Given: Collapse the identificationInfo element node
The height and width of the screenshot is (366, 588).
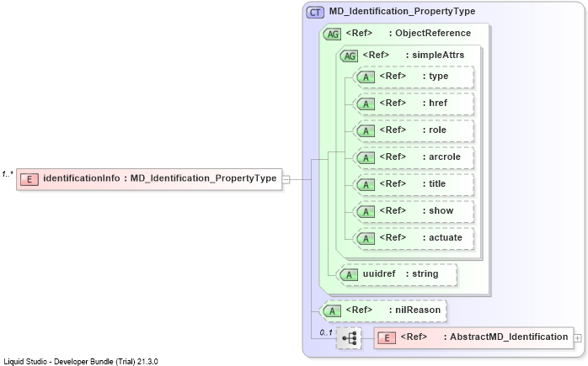Looking at the screenshot, I should pyautogui.click(x=286, y=179).
